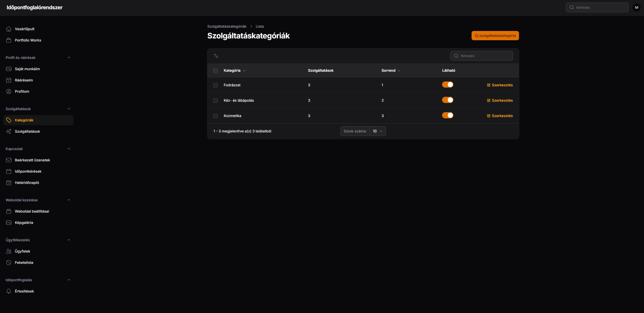Image resolution: width=644 pixels, height=313 pixels.
Task: Collapse the Profil és ráérések group
Action: (69, 58)
